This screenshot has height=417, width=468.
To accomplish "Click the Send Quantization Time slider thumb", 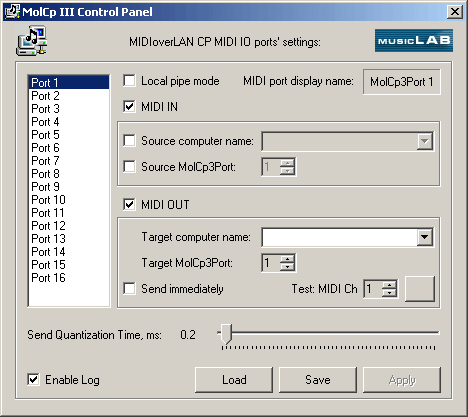I will [226, 334].
